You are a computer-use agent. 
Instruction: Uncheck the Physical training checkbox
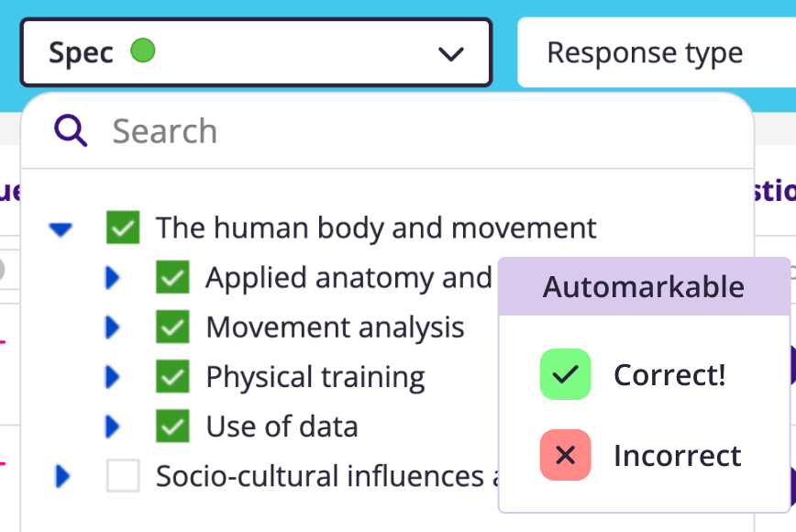tap(172, 376)
